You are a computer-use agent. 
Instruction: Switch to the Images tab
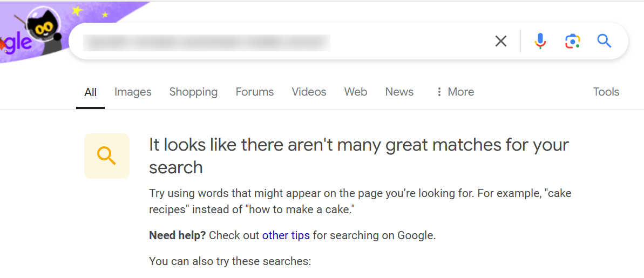tap(133, 92)
